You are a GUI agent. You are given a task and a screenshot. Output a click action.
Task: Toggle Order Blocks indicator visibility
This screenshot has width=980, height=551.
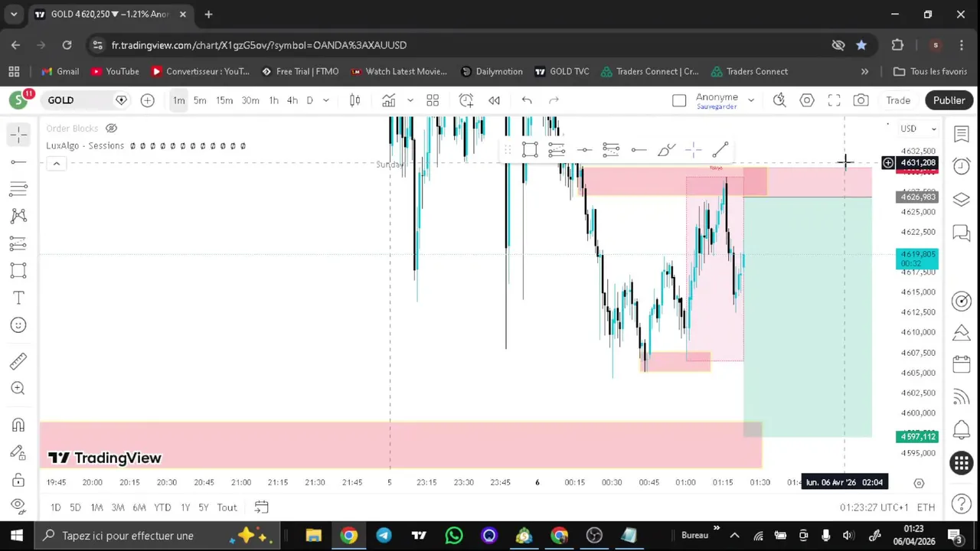coord(111,128)
